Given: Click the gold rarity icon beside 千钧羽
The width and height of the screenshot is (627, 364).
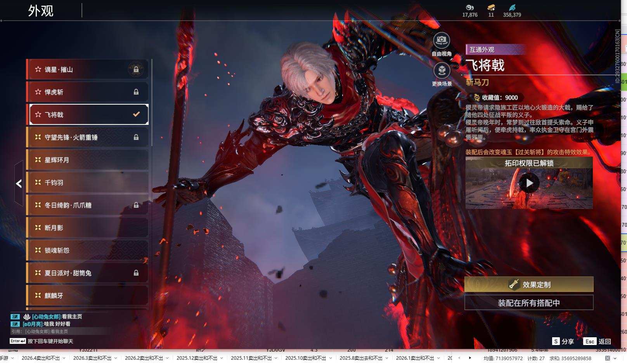Looking at the screenshot, I should [38, 182].
